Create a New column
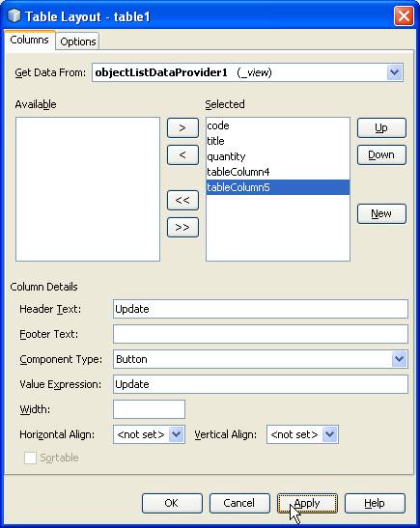 point(381,213)
